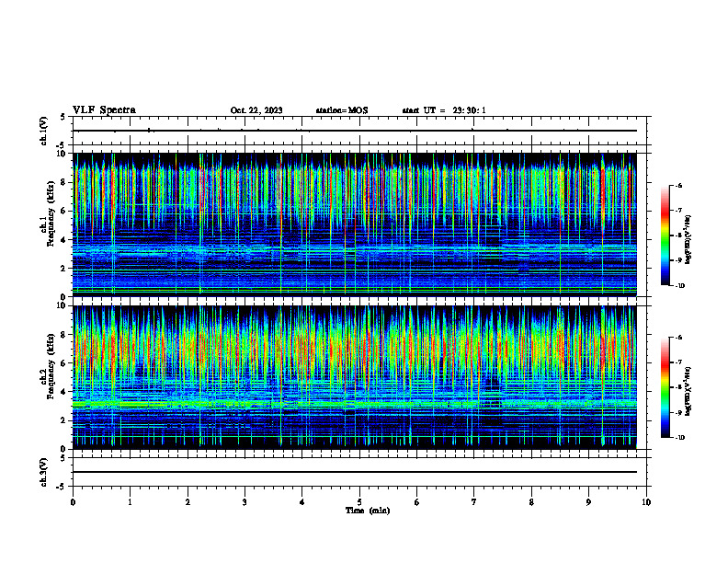Click time axis tick label 1
The image size is (728, 563).
[130, 502]
